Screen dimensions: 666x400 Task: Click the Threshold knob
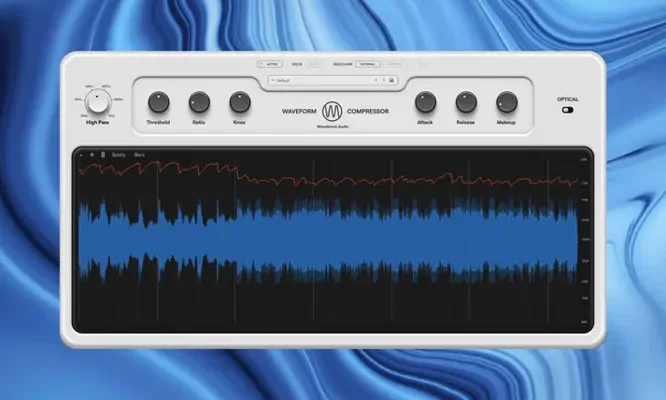coord(158,102)
